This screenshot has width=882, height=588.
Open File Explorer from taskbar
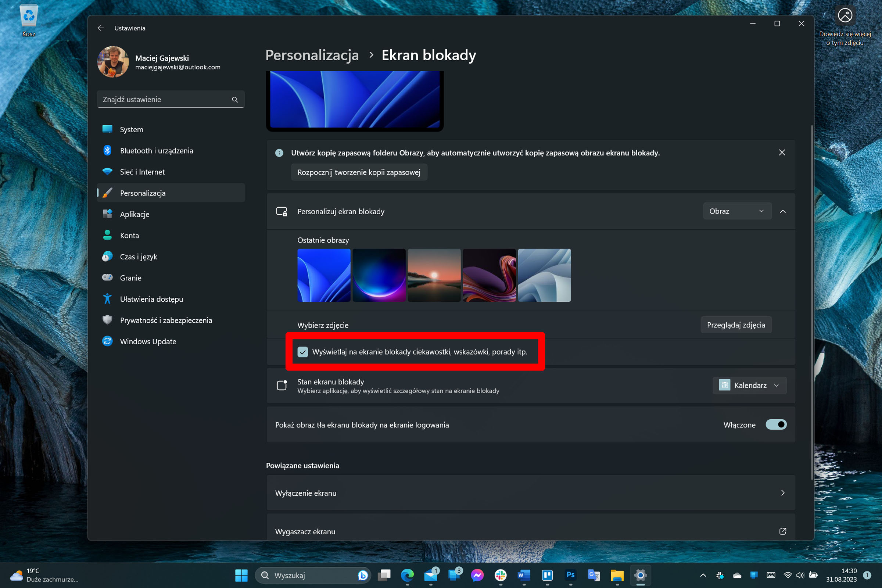pos(617,575)
